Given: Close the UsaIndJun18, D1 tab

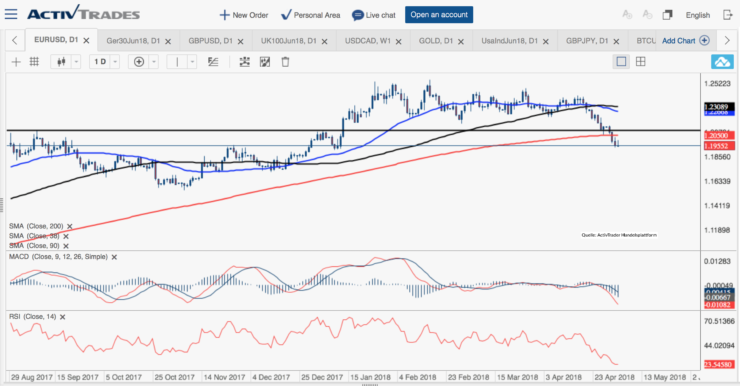Looking at the screenshot, I should [546, 42].
